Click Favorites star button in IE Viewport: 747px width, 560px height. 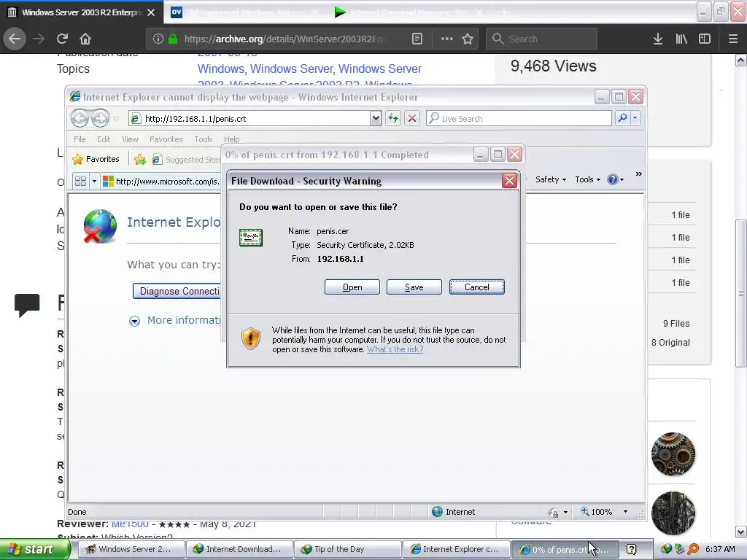96,159
